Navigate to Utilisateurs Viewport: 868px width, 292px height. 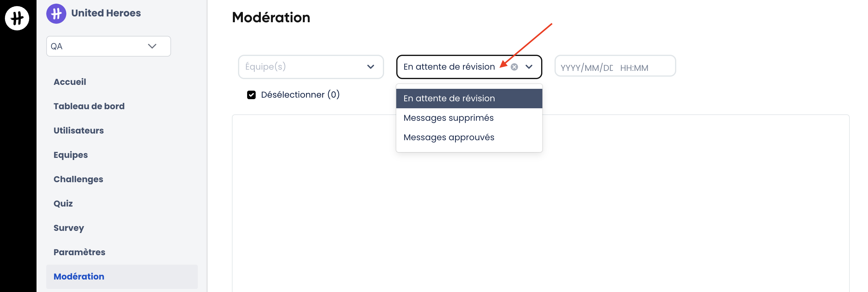79,130
